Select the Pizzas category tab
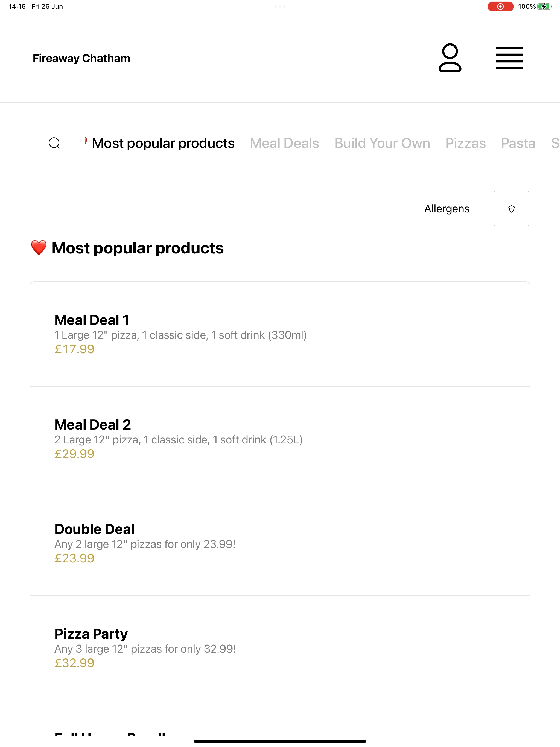Screen dimensions: 560x747 click(465, 143)
